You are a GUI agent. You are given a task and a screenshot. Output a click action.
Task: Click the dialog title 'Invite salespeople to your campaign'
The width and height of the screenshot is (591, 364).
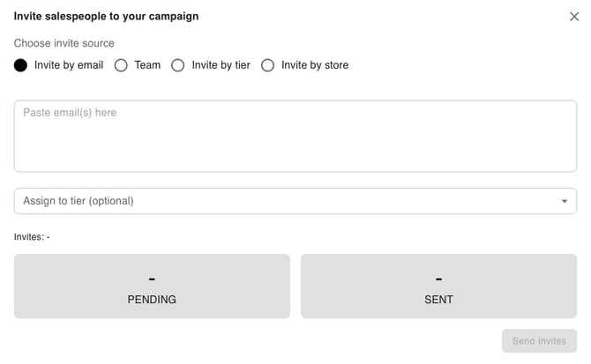click(106, 16)
